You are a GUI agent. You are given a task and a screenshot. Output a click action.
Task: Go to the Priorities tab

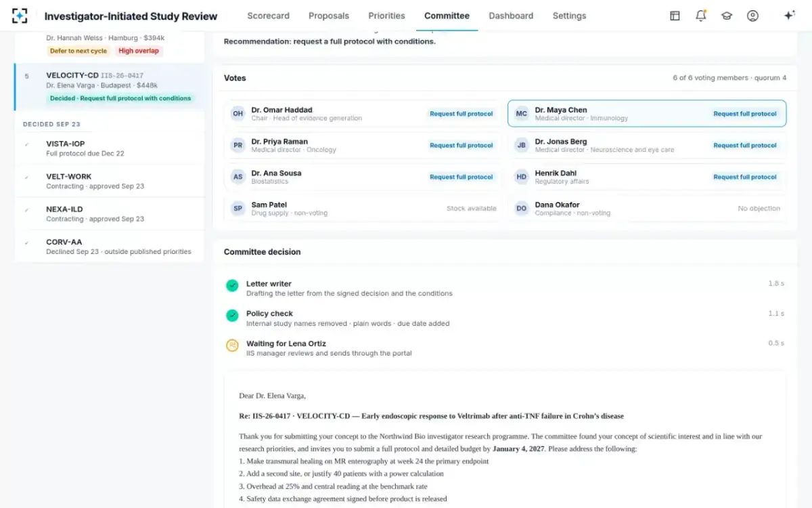click(x=386, y=16)
